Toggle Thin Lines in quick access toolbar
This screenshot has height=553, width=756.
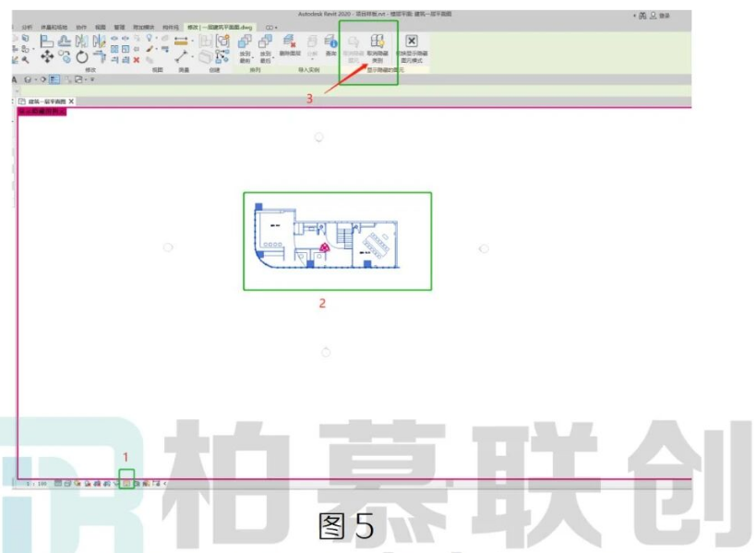(x=54, y=79)
